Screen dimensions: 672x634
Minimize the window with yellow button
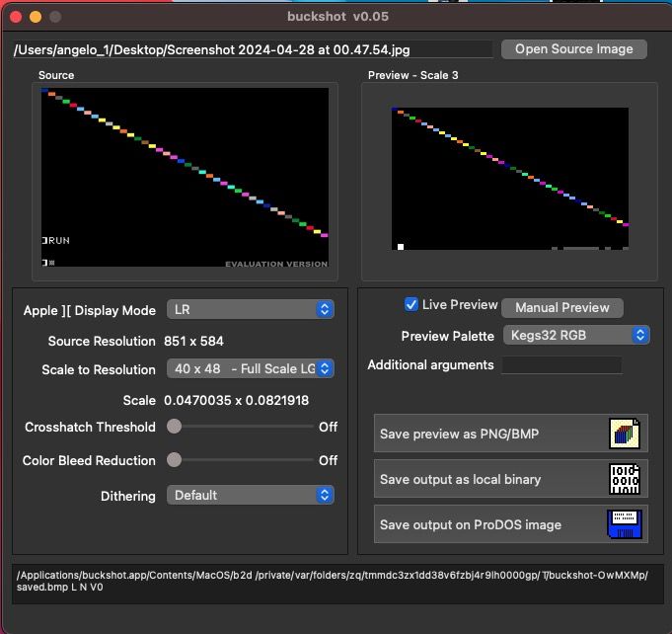[36, 17]
